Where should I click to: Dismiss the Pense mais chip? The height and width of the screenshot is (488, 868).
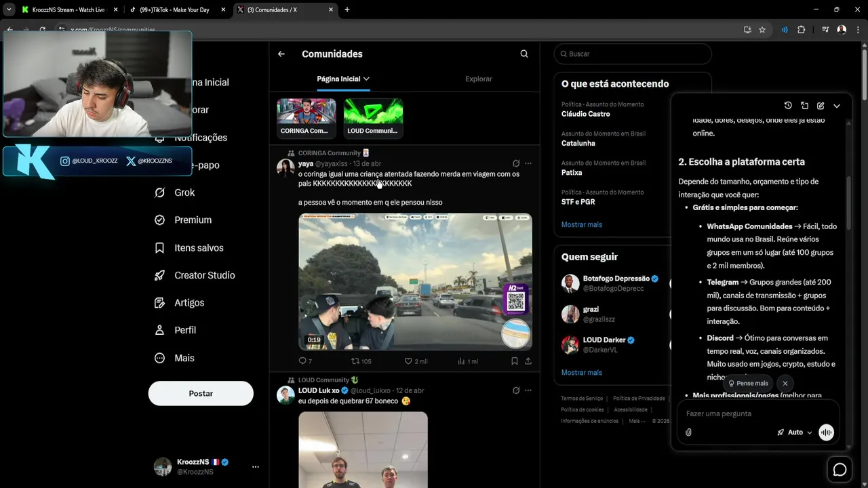[x=785, y=384]
